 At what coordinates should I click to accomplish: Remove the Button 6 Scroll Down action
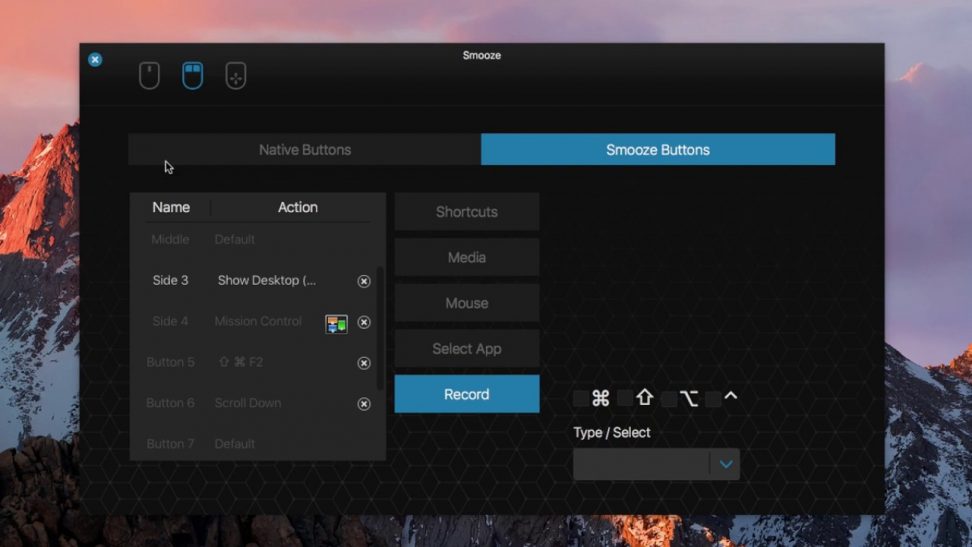[x=364, y=404]
